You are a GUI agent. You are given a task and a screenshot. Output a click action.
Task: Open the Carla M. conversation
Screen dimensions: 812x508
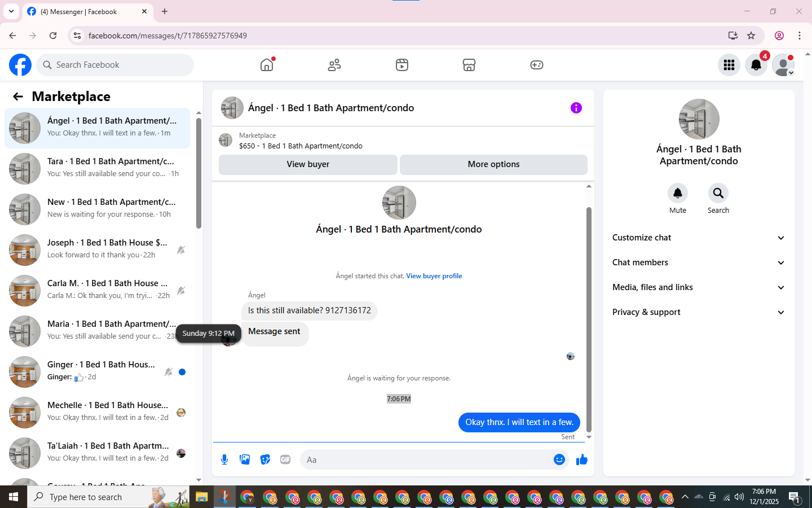[x=97, y=291]
